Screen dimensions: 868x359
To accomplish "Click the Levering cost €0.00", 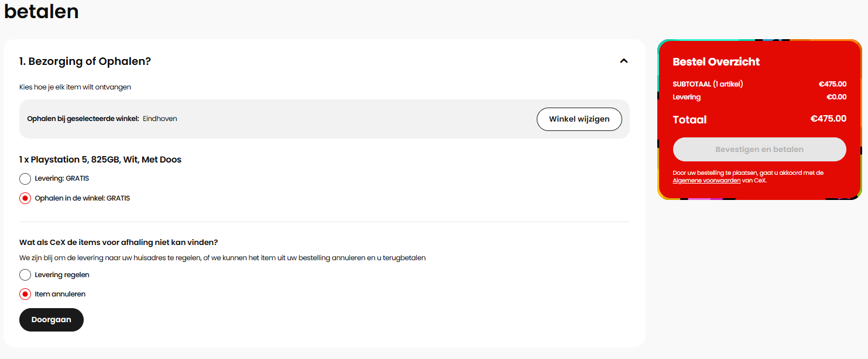I will coord(836,97).
